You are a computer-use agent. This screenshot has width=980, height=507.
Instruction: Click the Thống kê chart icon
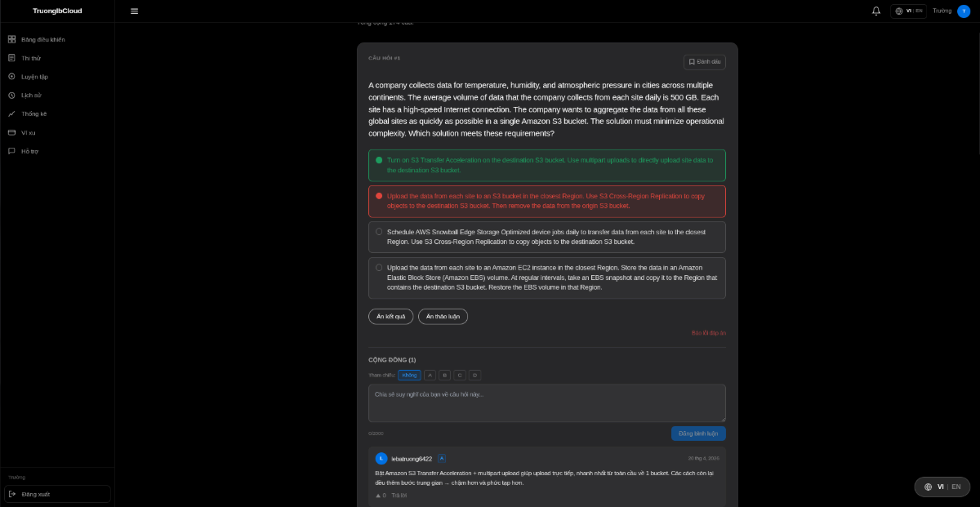click(x=11, y=113)
